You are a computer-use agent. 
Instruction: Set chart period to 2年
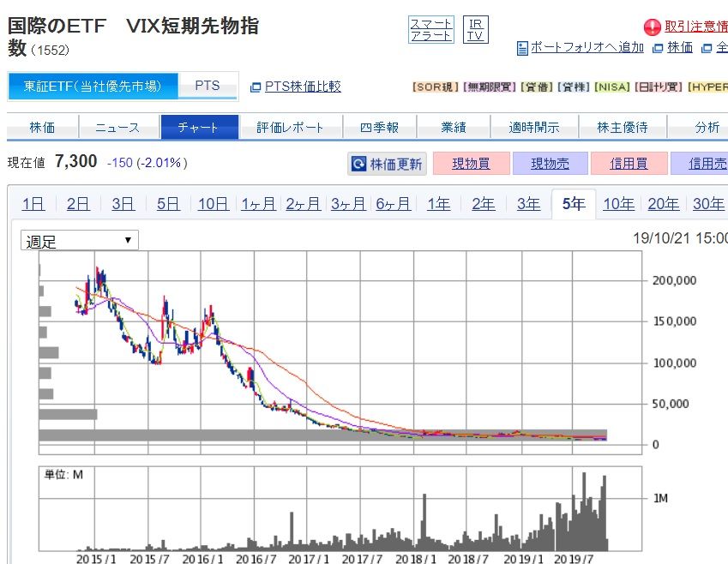tap(484, 204)
